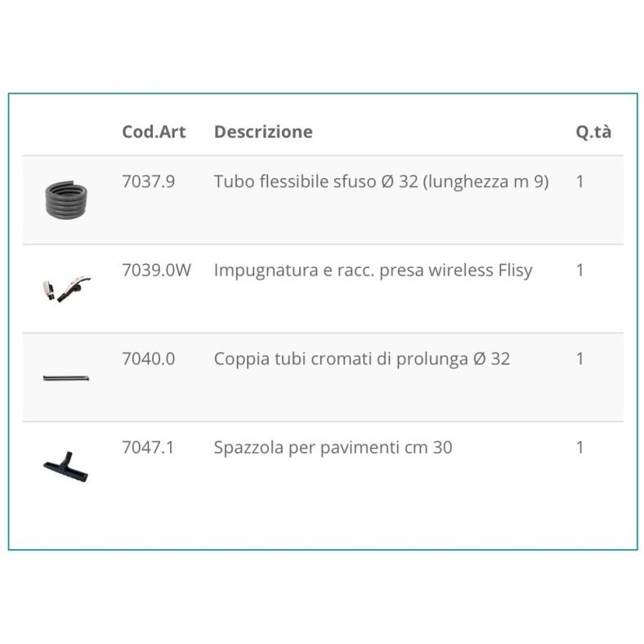Click the wireless handle Flisy thumbnail
The height and width of the screenshot is (644, 644).
tap(66, 288)
